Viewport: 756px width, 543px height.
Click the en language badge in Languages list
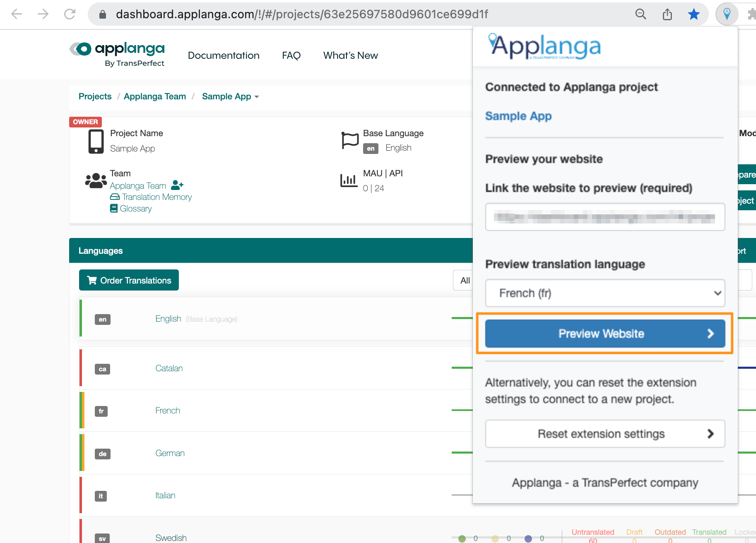point(103,320)
